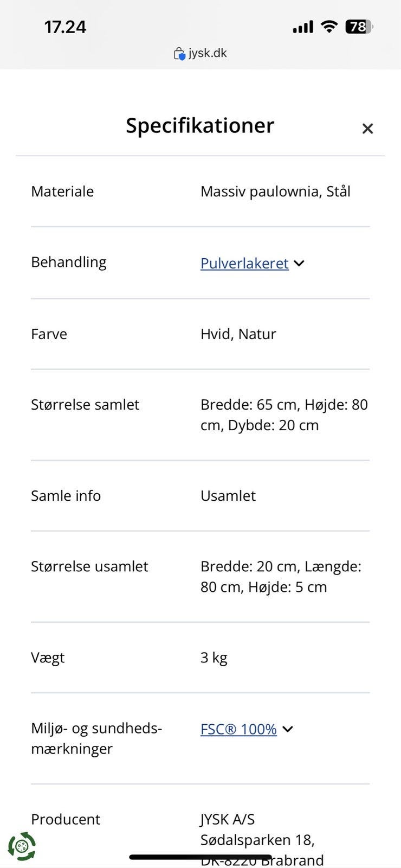The image size is (401, 868).
Task: Select the Producent row showing JYSK A/S
Action: [x=200, y=819]
